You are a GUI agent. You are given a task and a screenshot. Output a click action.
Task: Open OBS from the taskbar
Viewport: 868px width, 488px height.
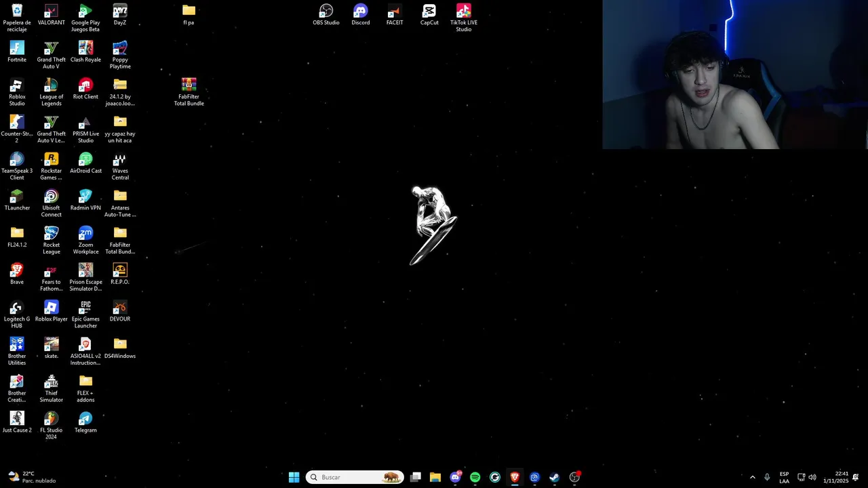[574, 477]
